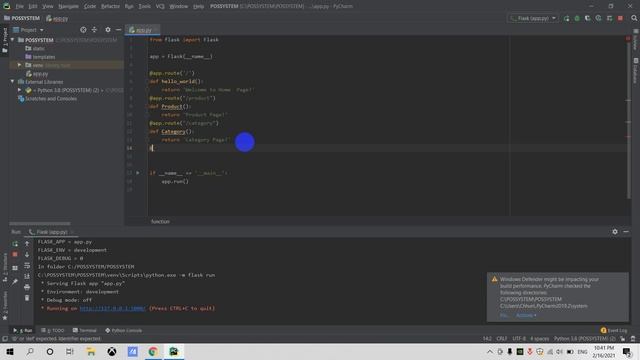This screenshot has width=640, height=360.
Task: Click the UTF-8 encoding in the status bar
Action: 519,339
